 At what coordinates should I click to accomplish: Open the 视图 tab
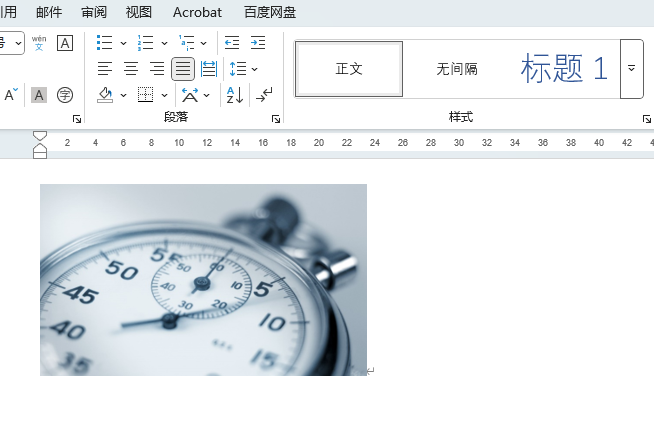coord(138,12)
